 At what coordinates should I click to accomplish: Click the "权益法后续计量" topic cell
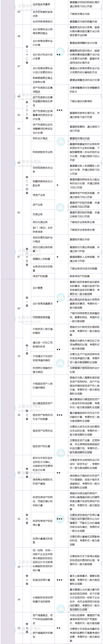(43, 580)
